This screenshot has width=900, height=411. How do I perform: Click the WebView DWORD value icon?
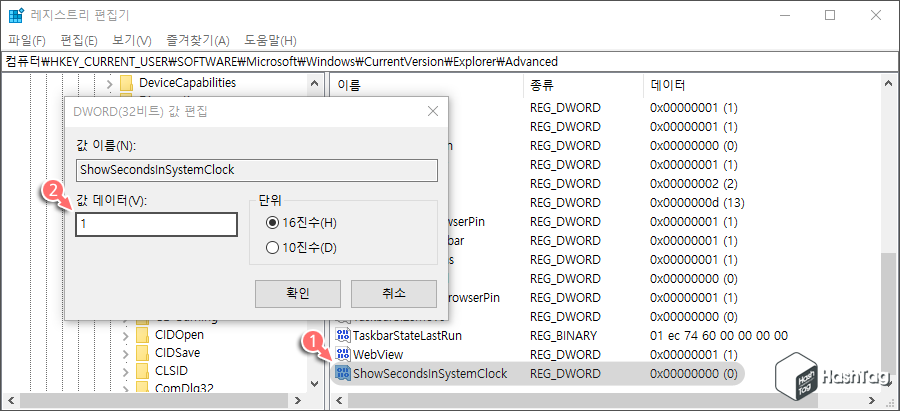pyautogui.click(x=343, y=354)
